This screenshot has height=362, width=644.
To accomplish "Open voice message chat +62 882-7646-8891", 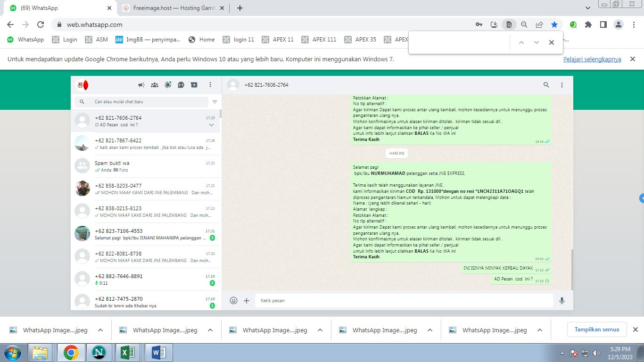I will (x=145, y=280).
